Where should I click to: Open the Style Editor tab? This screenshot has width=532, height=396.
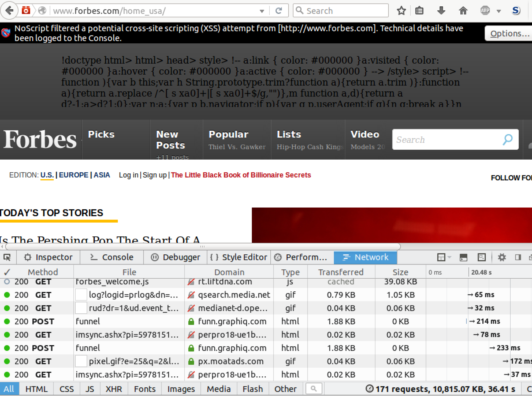coord(239,257)
